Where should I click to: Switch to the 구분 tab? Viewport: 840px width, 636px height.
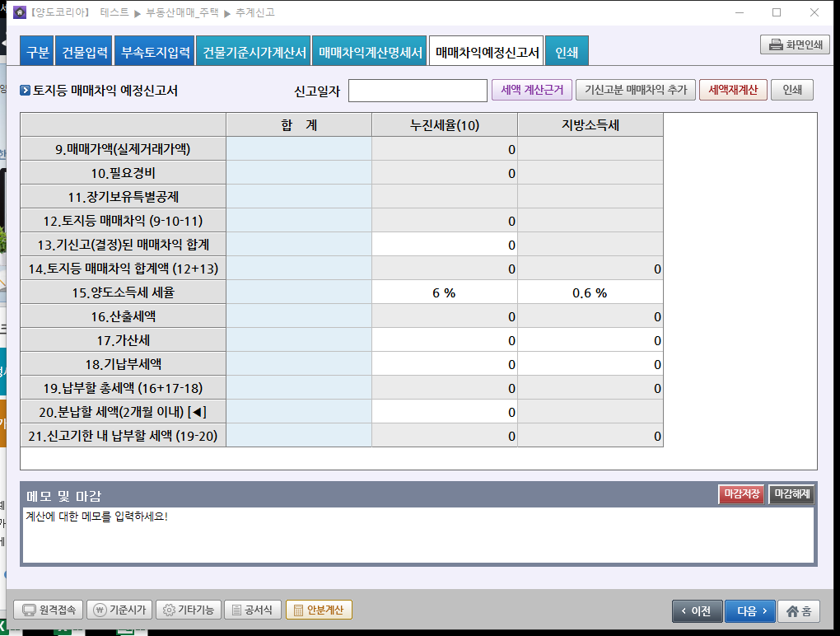coord(38,53)
